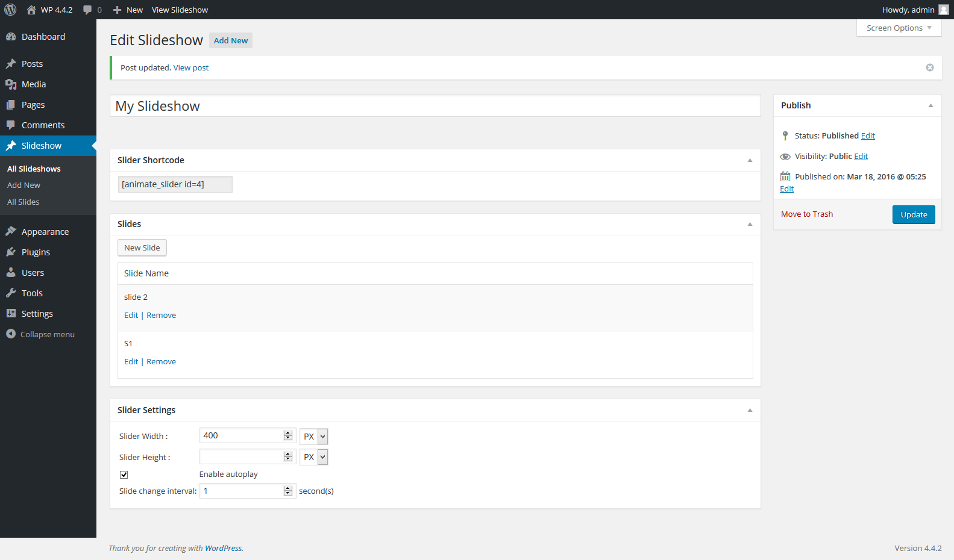Click the animate_slider shortcode field
The width and height of the screenshot is (954, 560).
[x=175, y=184]
